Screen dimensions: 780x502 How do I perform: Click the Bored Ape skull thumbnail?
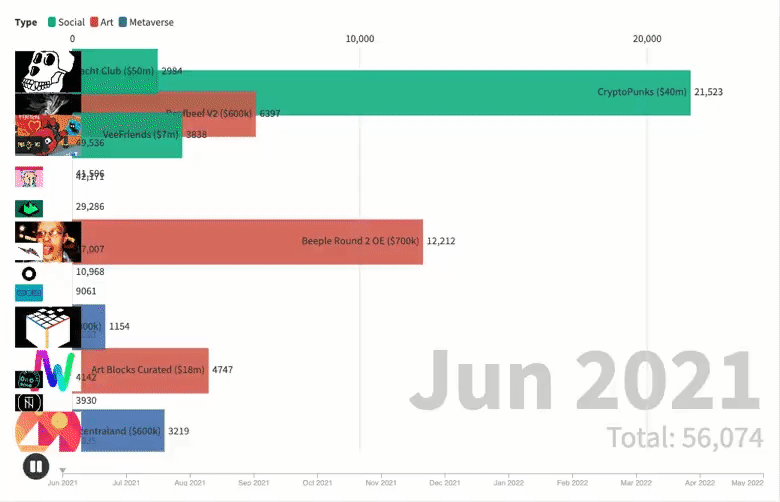(x=48, y=71)
